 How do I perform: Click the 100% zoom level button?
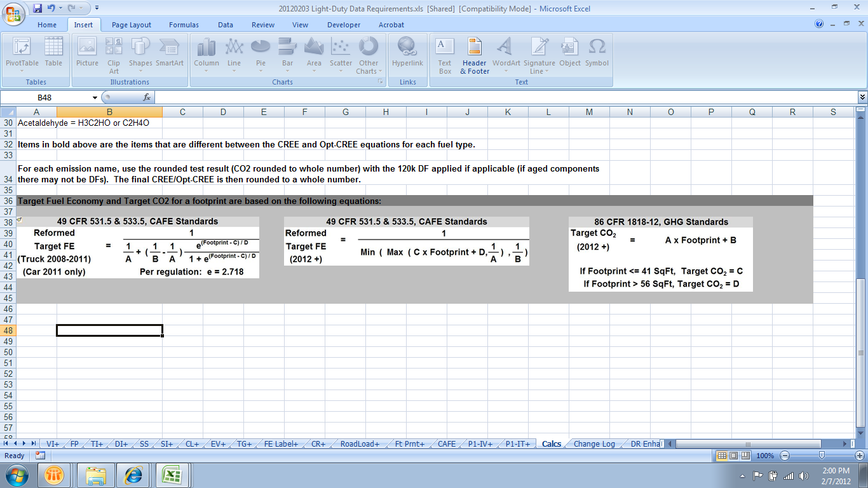pyautogui.click(x=765, y=456)
